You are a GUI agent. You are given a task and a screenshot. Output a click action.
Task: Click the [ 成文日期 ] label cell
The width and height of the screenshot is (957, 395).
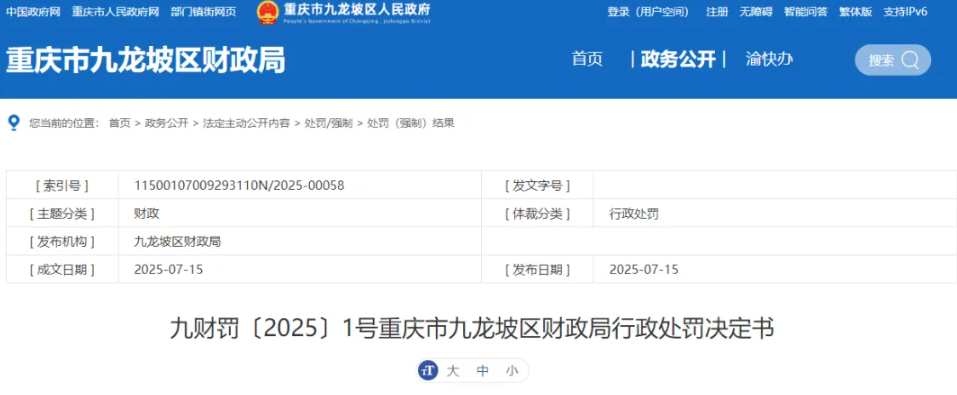62,269
